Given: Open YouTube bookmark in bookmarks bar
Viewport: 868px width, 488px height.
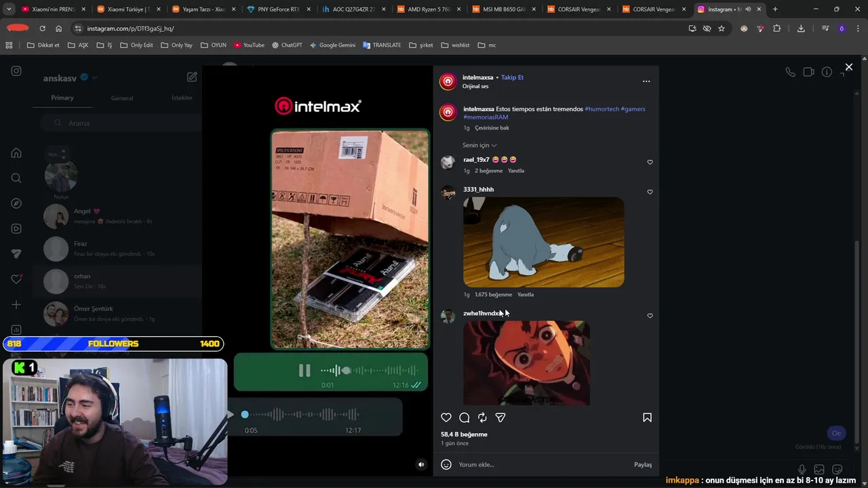Looking at the screenshot, I should tap(249, 45).
